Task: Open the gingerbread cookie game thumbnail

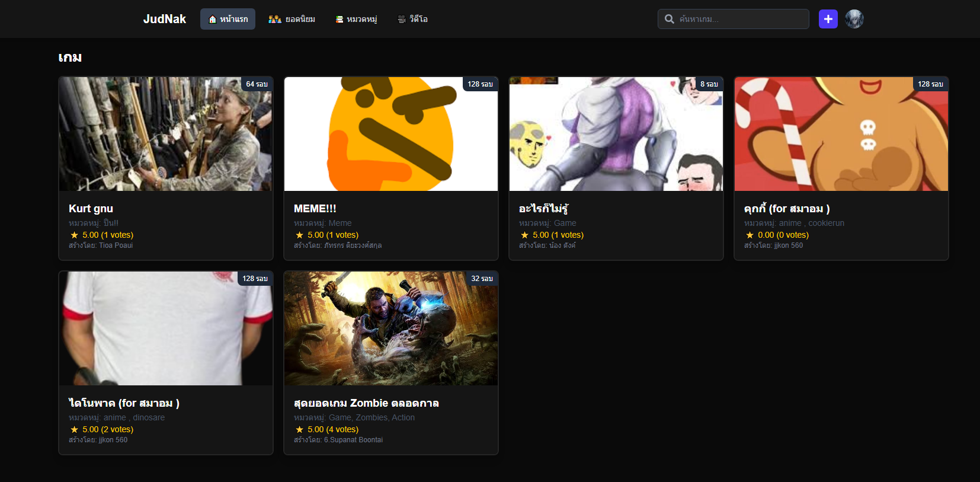Action: [x=841, y=134]
